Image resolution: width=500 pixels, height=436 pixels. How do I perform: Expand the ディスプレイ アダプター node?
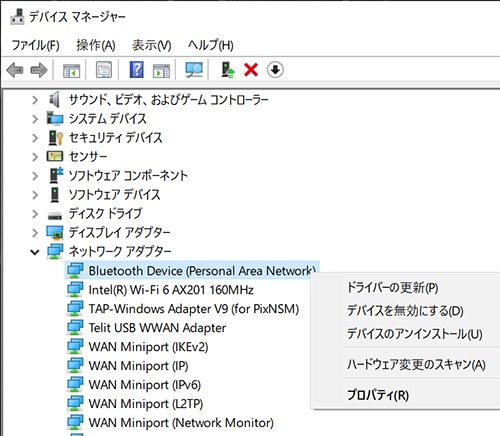pyautogui.click(x=35, y=233)
